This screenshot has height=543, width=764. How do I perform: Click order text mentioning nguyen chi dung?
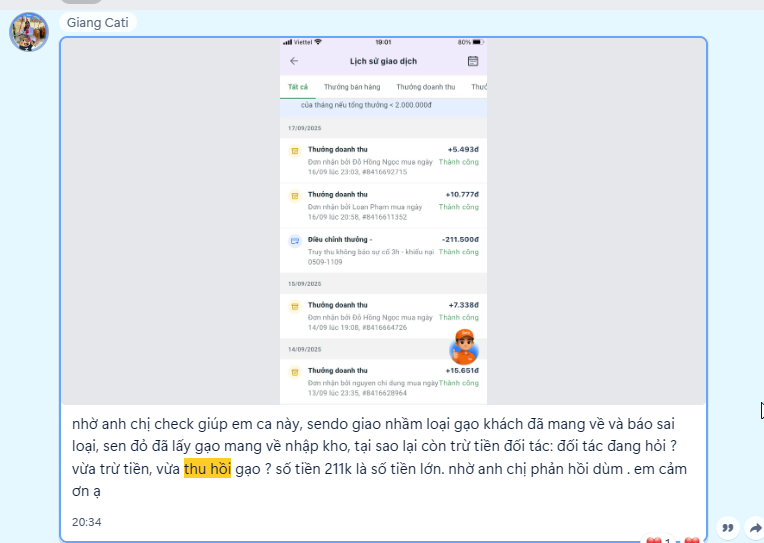[373, 388]
